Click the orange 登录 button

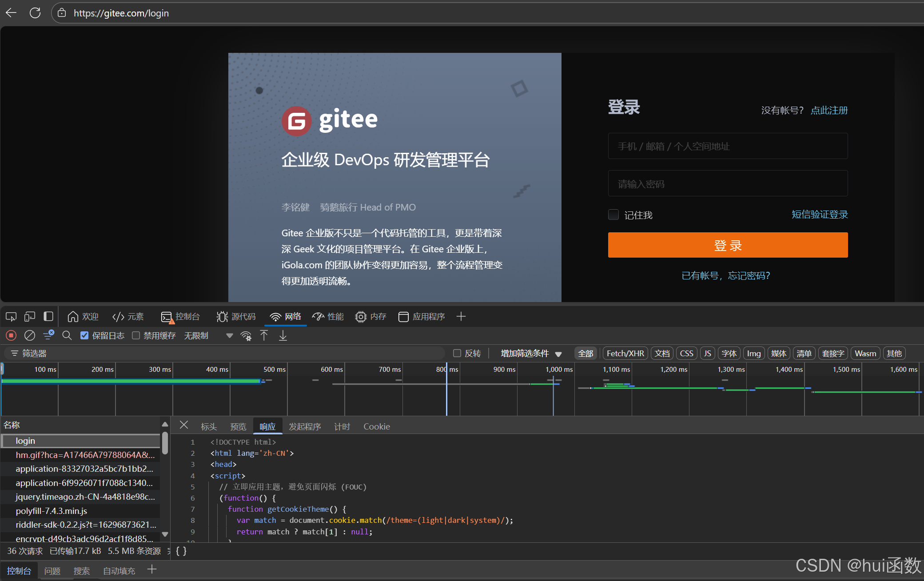728,245
